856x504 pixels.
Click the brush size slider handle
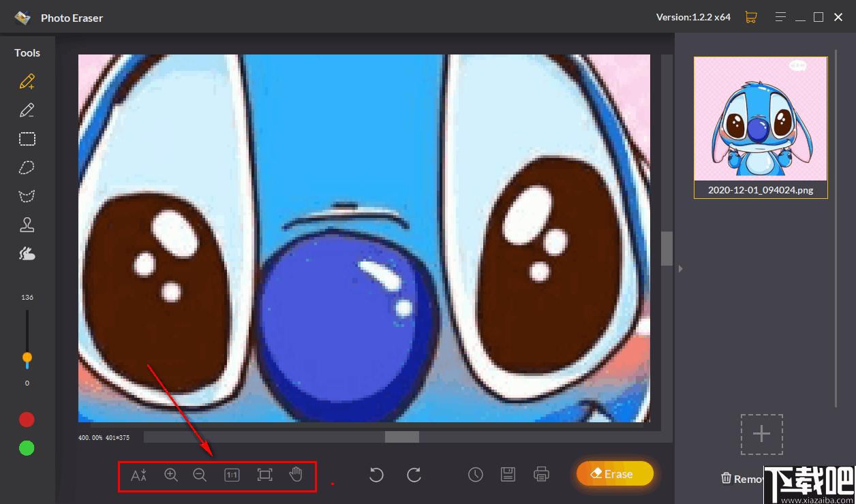click(x=27, y=358)
